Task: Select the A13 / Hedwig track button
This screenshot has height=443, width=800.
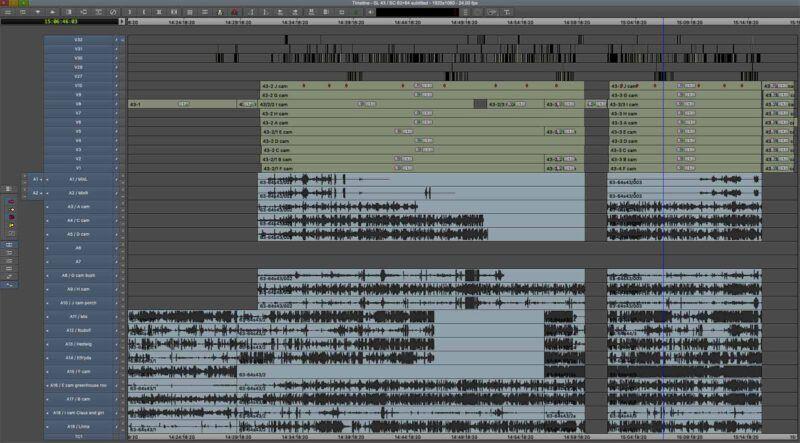Action: pyautogui.click(x=79, y=344)
